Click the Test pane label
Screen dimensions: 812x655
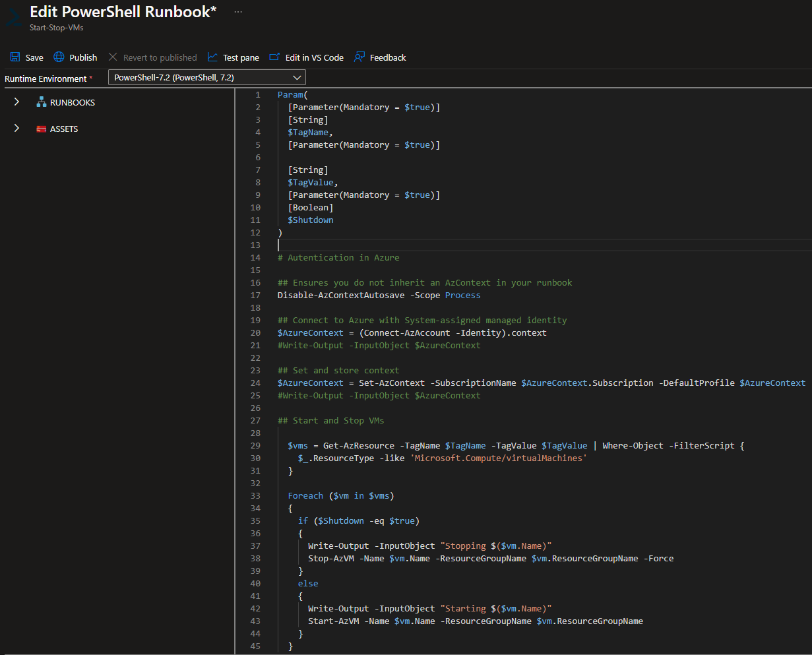tap(241, 57)
